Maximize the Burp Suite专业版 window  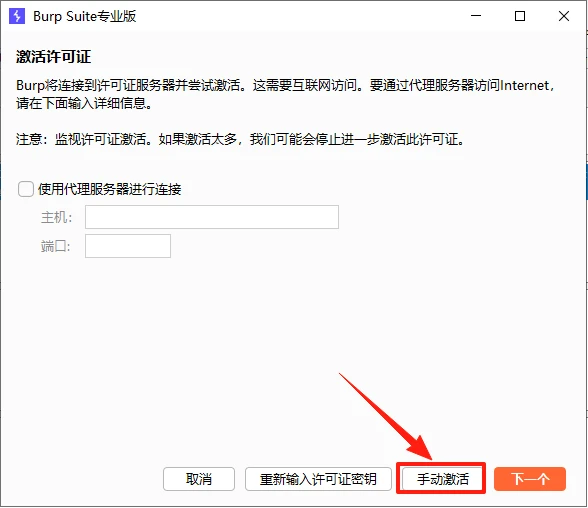click(520, 16)
